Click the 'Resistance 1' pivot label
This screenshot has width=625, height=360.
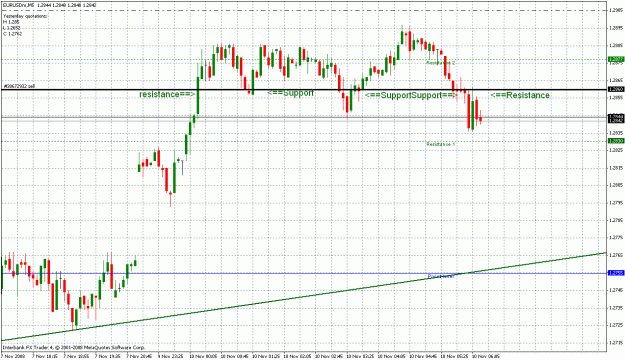click(440, 144)
